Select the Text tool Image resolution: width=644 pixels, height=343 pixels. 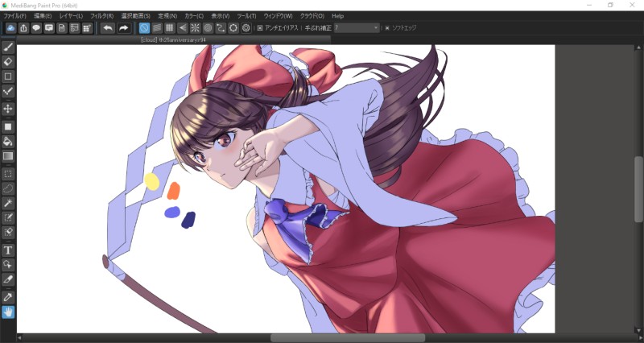point(8,250)
